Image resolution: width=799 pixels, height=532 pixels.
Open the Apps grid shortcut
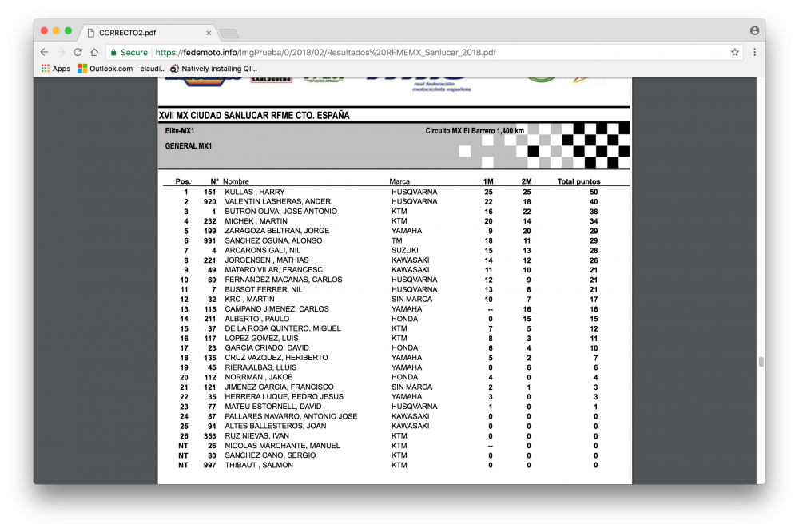pos(56,68)
